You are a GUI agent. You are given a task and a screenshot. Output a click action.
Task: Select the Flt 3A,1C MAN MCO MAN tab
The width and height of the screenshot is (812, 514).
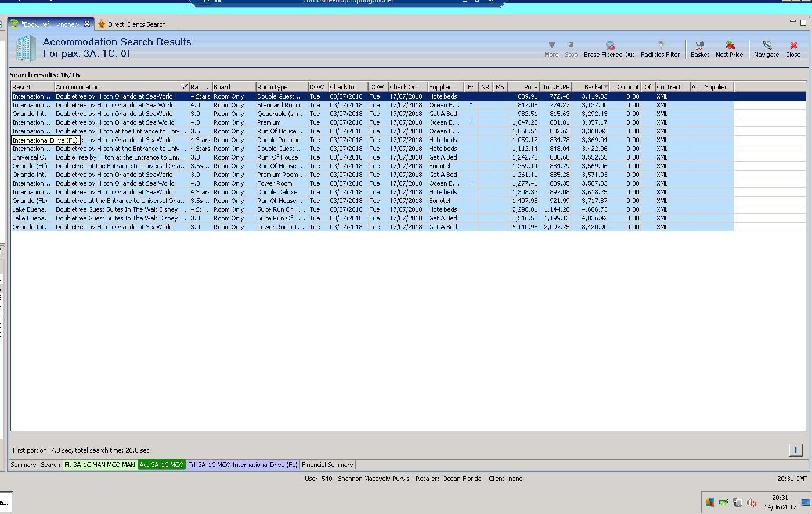click(x=100, y=465)
